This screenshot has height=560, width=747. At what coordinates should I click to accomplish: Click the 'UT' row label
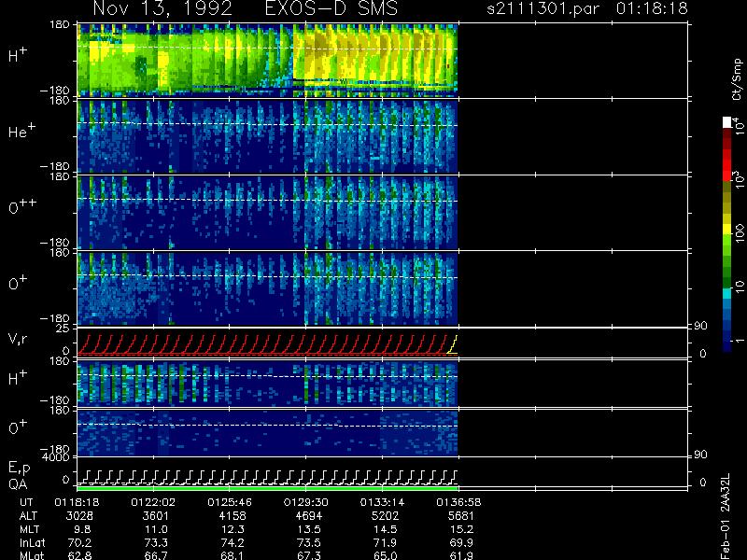(26, 502)
